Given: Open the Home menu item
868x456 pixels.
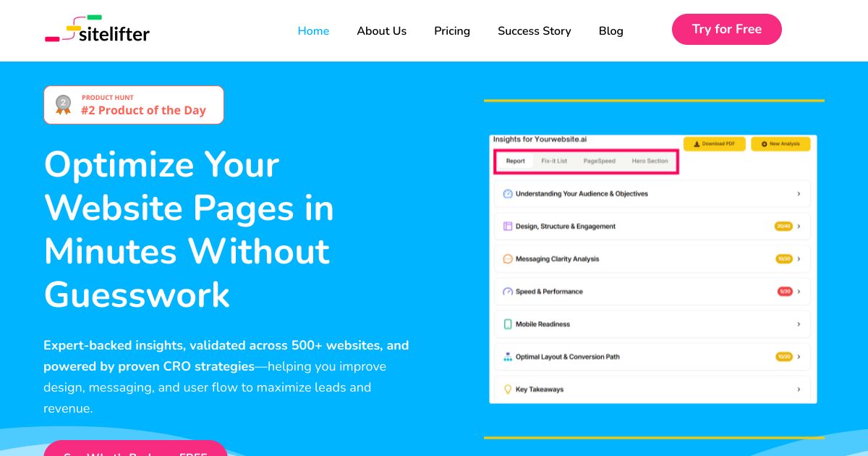Looking at the screenshot, I should click(313, 31).
